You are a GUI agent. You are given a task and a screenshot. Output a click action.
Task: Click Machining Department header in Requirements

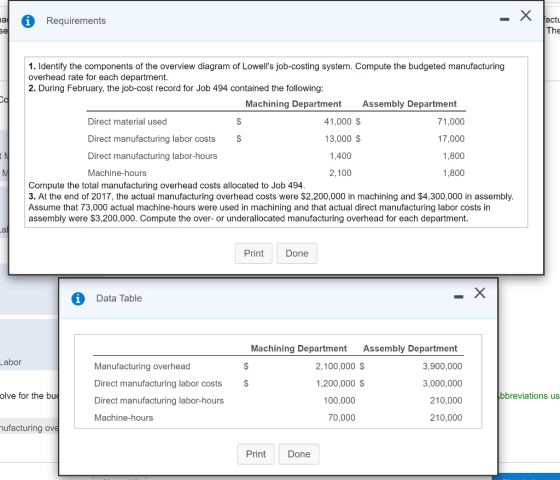click(293, 104)
